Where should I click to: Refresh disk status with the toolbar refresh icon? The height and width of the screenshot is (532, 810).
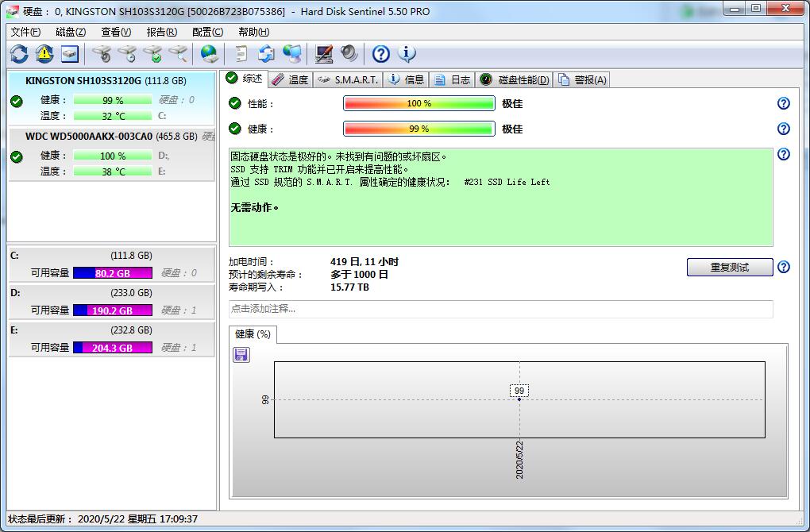[17, 54]
